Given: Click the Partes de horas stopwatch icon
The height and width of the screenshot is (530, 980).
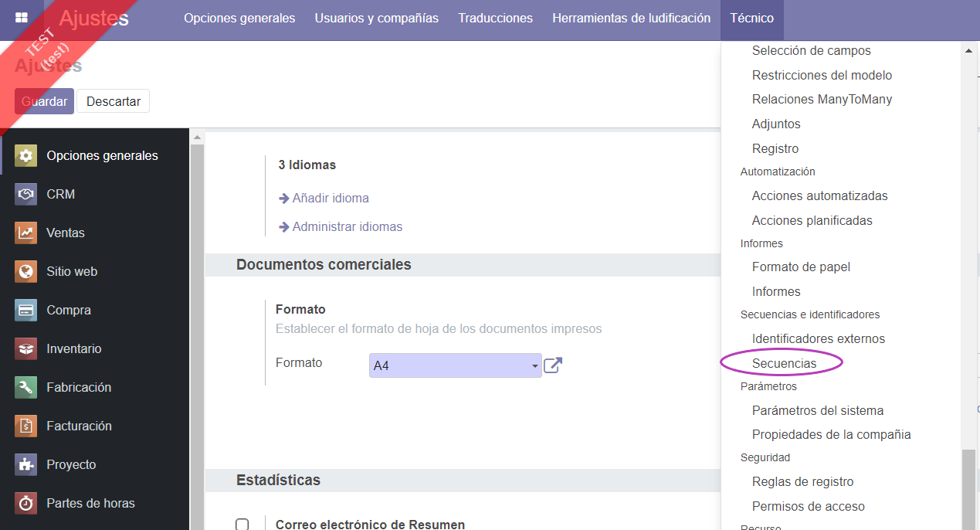Looking at the screenshot, I should pos(25,503).
